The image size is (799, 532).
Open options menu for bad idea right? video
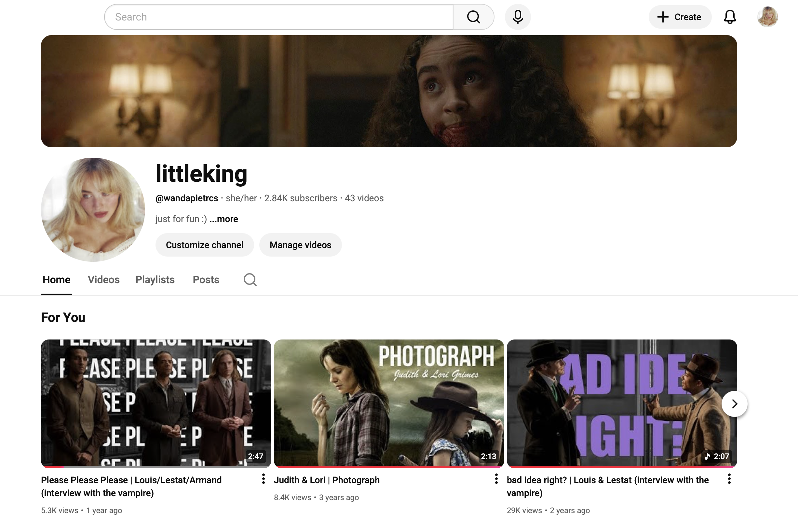[729, 479]
